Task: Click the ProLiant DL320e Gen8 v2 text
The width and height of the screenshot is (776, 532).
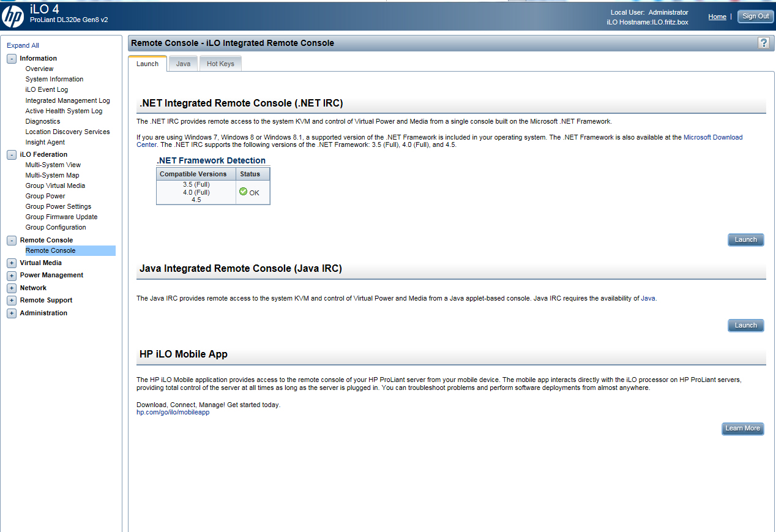Action: click(69, 20)
